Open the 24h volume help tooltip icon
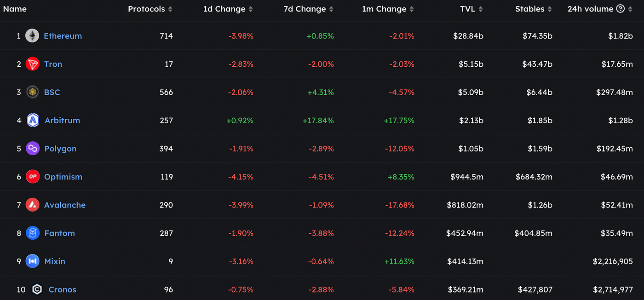This screenshot has width=644, height=300. point(621,9)
